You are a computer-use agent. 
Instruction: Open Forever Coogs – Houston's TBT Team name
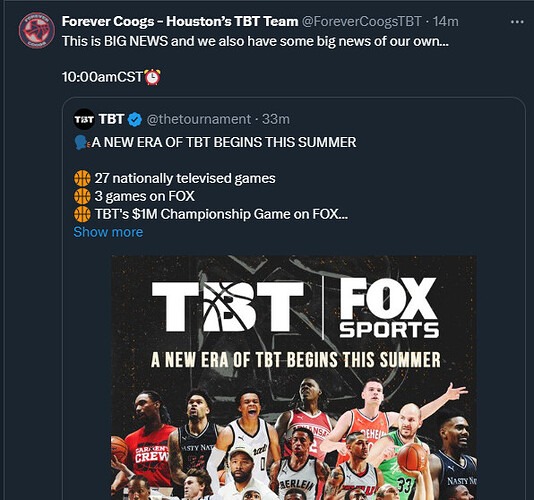(180, 21)
